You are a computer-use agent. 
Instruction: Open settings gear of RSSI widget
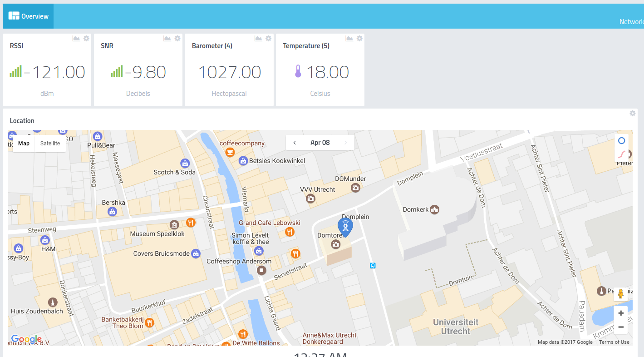(x=86, y=39)
